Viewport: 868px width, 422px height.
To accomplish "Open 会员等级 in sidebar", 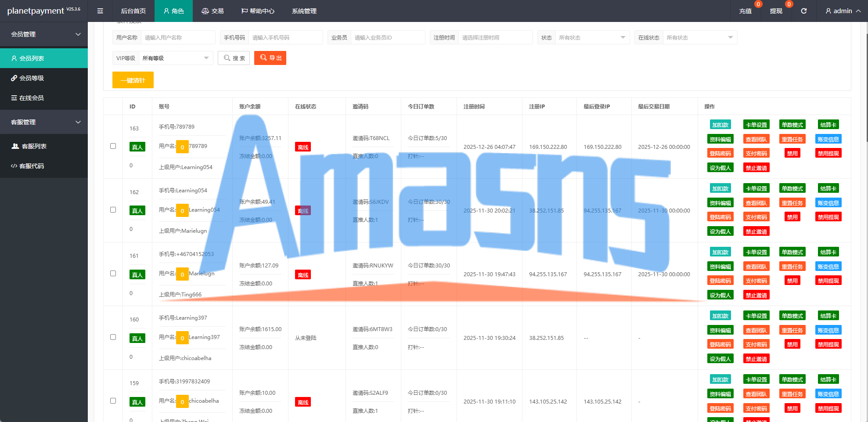I will pos(44,78).
